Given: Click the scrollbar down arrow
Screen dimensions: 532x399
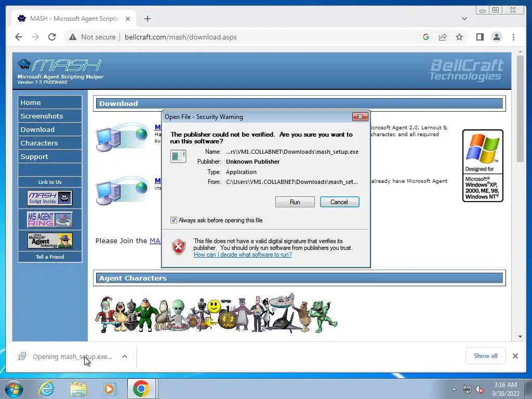Looking at the screenshot, I should point(520,337).
